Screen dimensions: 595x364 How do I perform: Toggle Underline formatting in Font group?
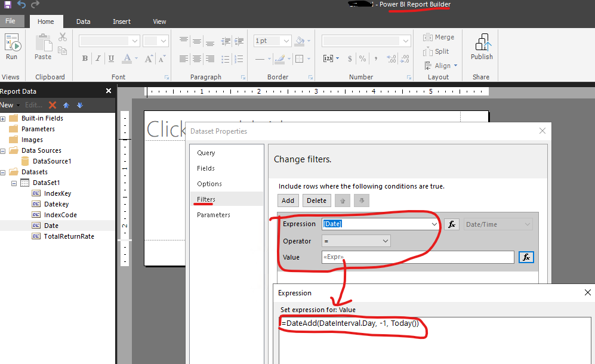click(111, 58)
